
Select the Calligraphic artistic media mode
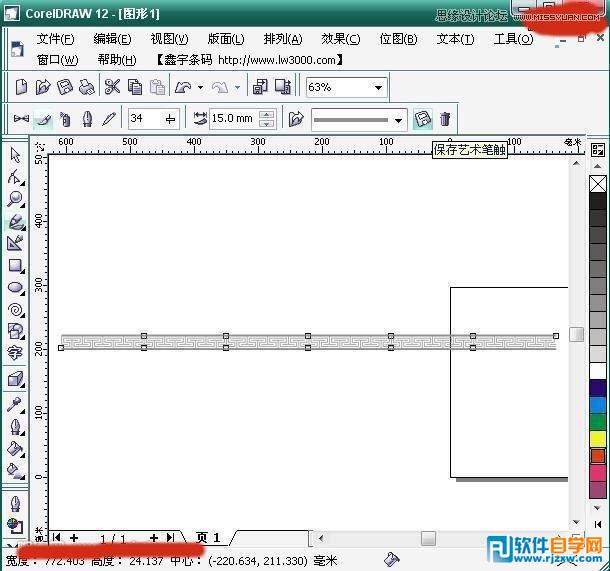coord(88,119)
